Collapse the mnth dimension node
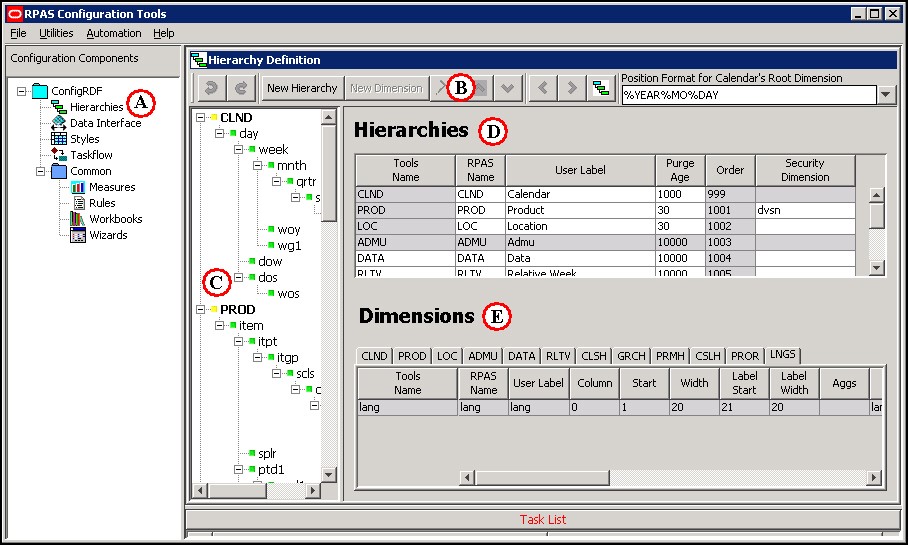Screen dimensions: 908x545 (258, 166)
